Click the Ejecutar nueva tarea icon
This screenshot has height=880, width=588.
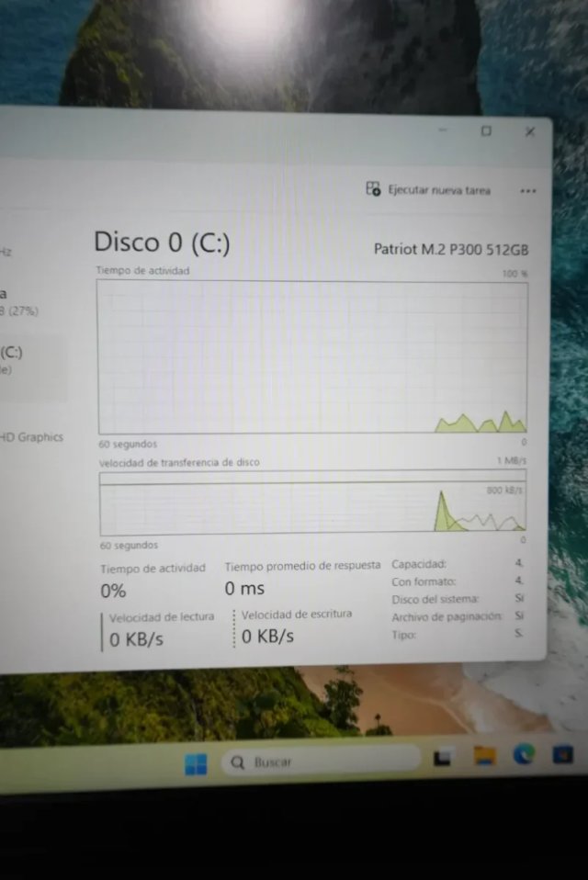[x=373, y=188]
